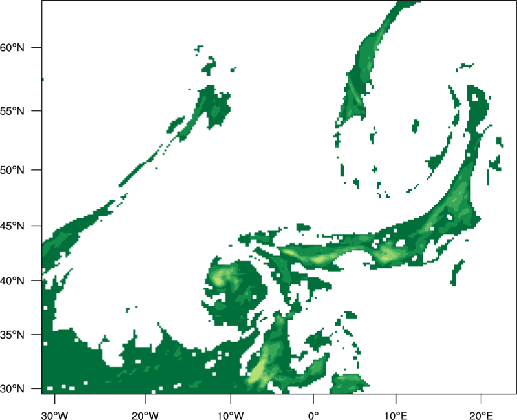This screenshot has height=420, width=517.
Task: Click the 35°N latitude label
Action: pos(12,335)
